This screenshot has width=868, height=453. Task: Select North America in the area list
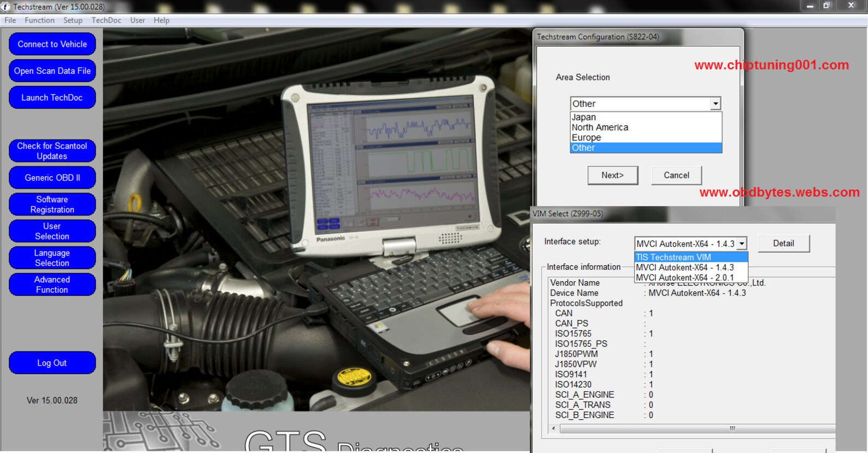(646, 127)
